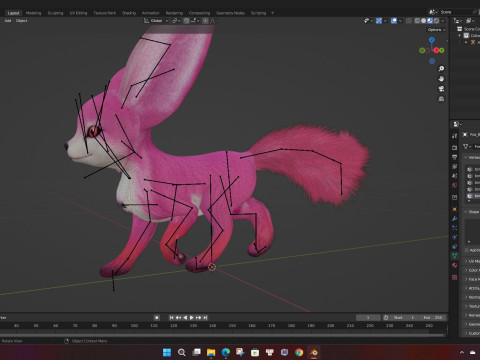This screenshot has height=360, width=480.
Task: Open the Texture properties checker icon
Action: tap(455, 277)
